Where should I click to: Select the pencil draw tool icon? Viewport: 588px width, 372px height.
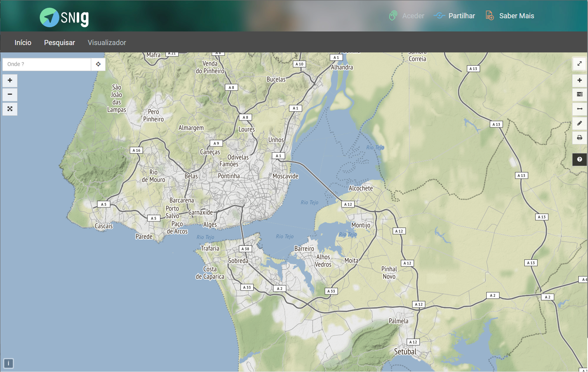click(x=579, y=123)
